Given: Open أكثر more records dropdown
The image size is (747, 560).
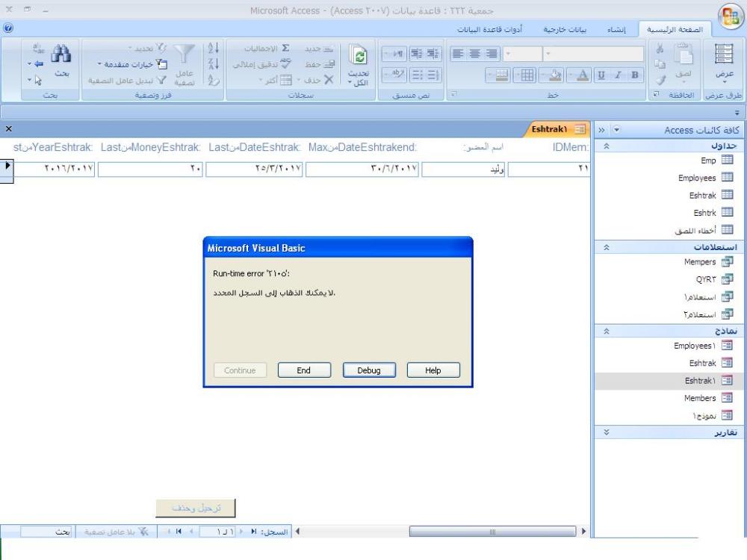Looking at the screenshot, I should (x=276, y=80).
